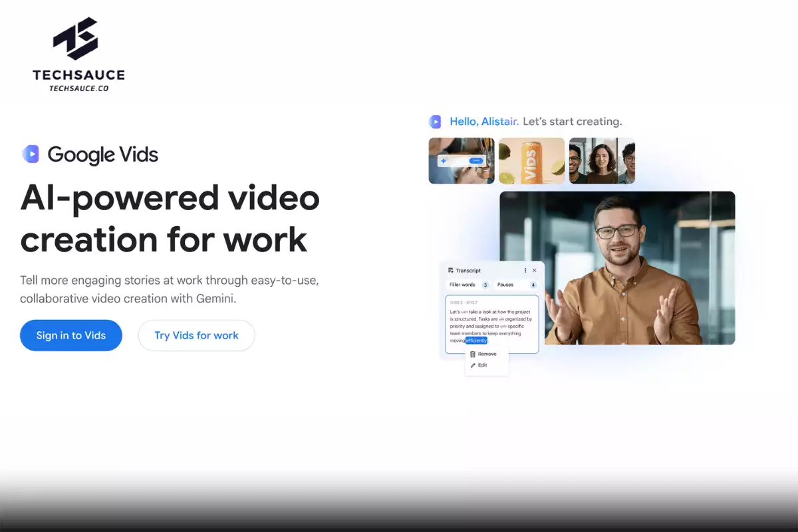This screenshot has width=798, height=532.
Task: Open the Transcript panel three-dot menu
Action: 525,271
